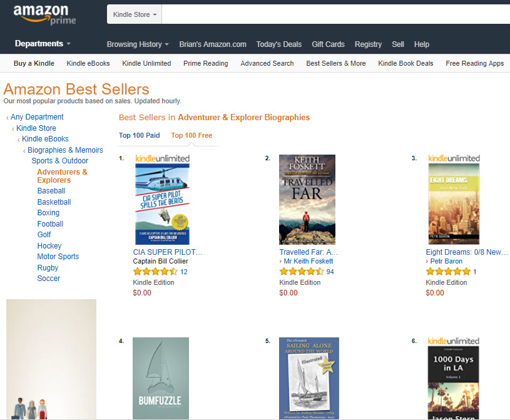Open the CIA Super Pilot book cover
The image size is (510, 420).
pos(162,204)
